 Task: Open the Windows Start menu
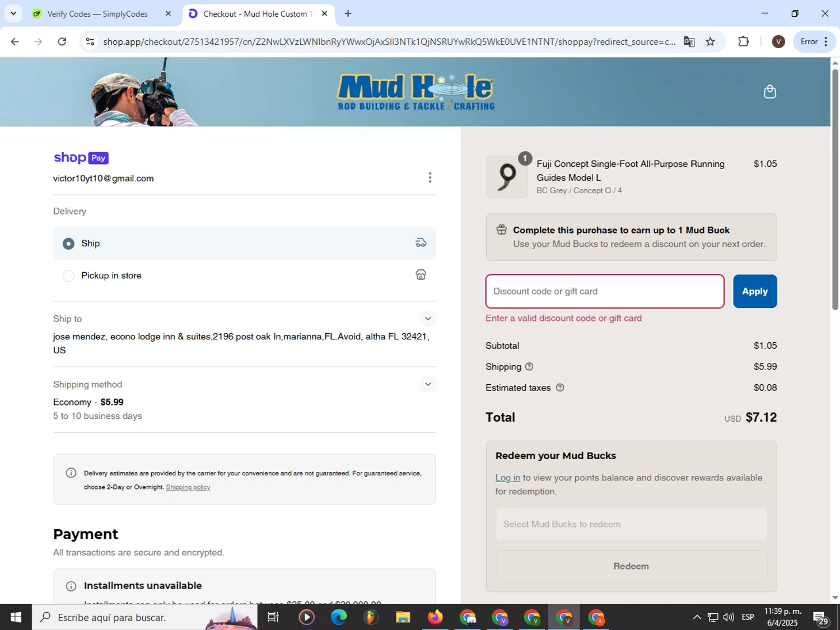pyautogui.click(x=16, y=617)
